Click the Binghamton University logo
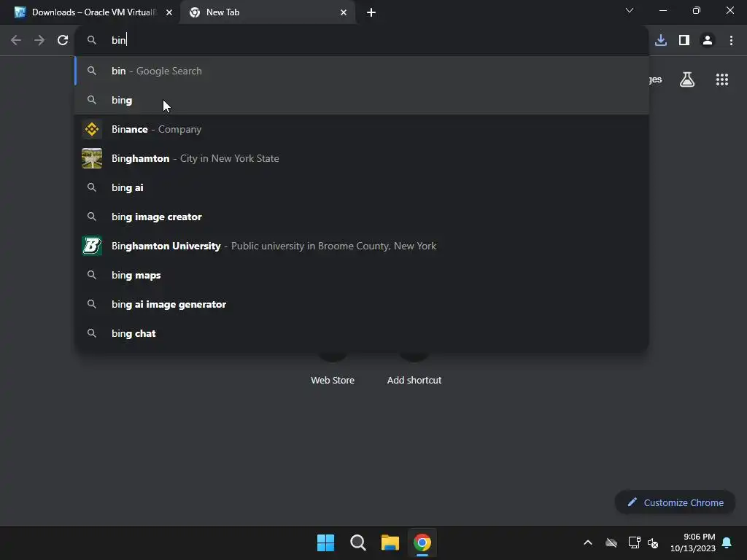Screen dimensions: 747x560 (92, 246)
